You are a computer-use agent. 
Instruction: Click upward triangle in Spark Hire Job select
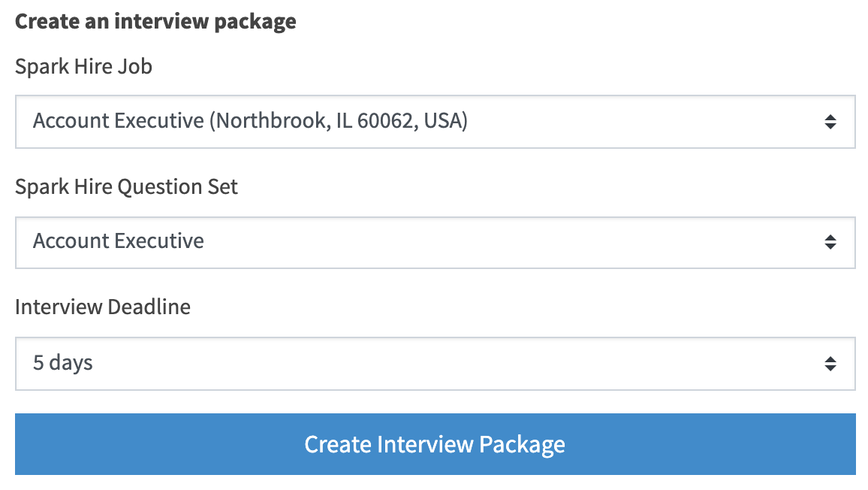[x=830, y=117]
